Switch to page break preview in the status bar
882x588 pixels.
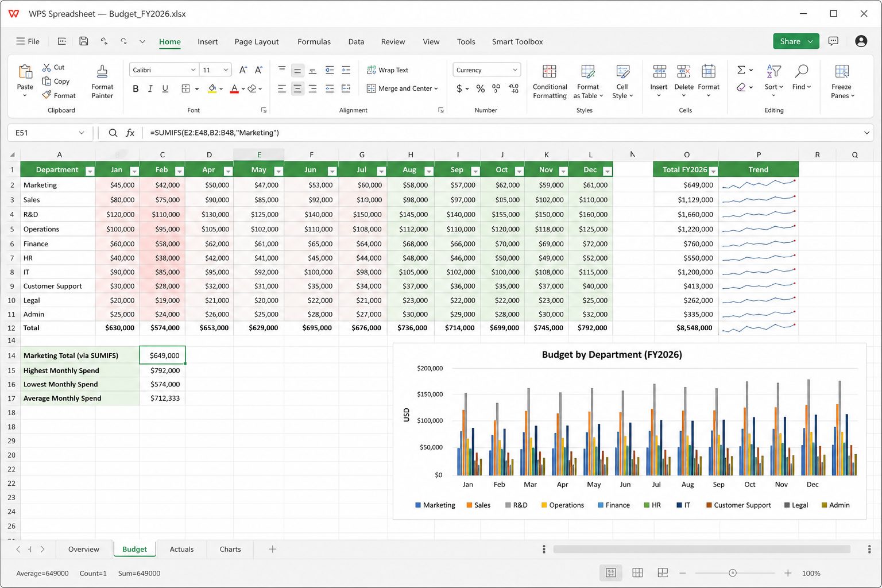pos(663,572)
